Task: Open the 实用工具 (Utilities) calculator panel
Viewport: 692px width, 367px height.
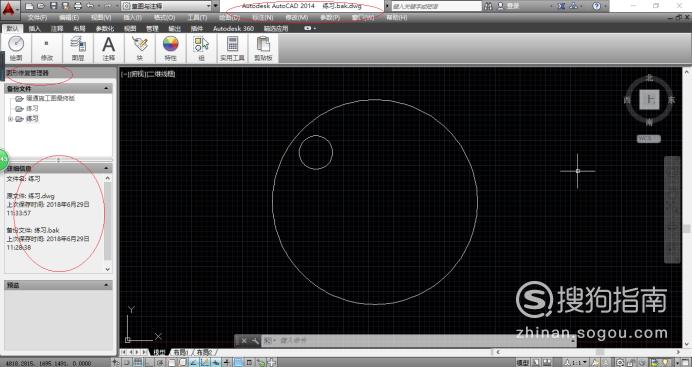Action: pos(232,48)
